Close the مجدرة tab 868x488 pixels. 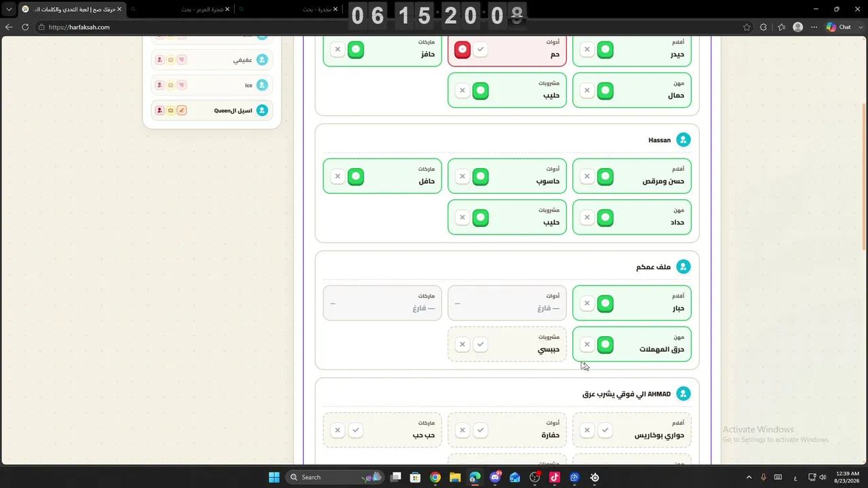[x=336, y=9]
